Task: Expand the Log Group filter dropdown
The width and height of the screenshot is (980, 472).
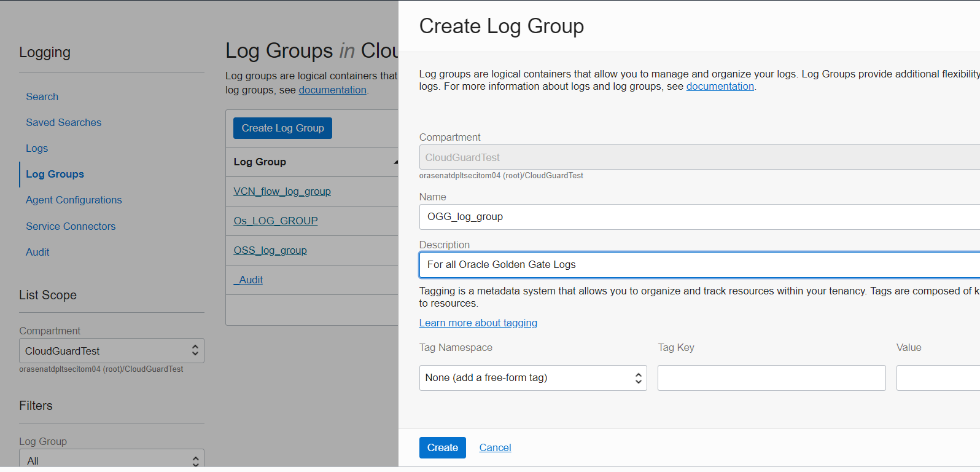Action: point(112,460)
